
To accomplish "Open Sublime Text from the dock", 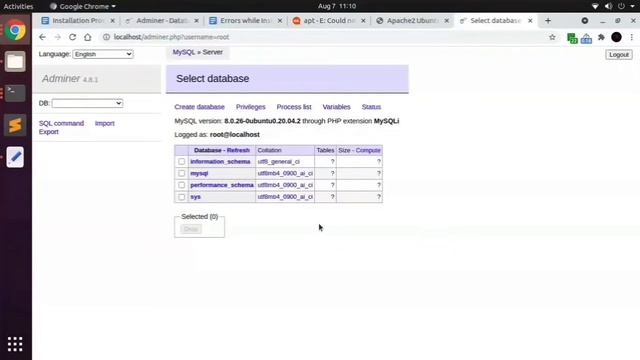I will [16, 125].
